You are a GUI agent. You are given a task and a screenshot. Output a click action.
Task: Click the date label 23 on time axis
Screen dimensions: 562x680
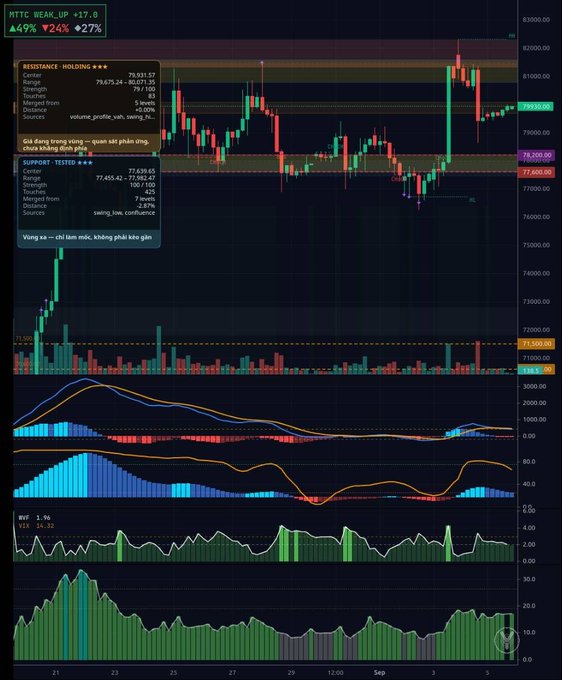tap(114, 673)
